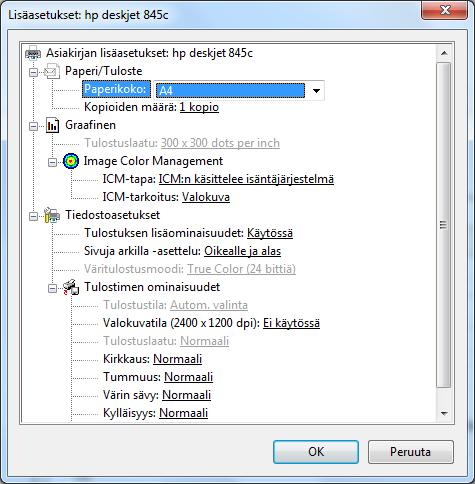Click the Valokuva ICM-tarkoitus value
This screenshot has height=484, width=475.
point(206,197)
